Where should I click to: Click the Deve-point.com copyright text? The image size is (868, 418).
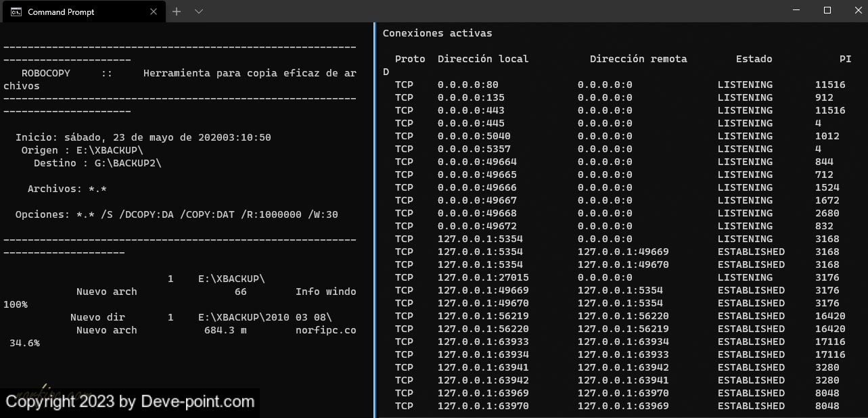point(130,402)
